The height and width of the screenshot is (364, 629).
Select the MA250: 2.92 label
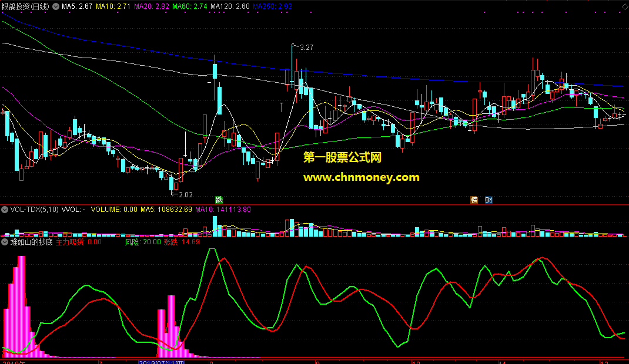tap(272, 6)
